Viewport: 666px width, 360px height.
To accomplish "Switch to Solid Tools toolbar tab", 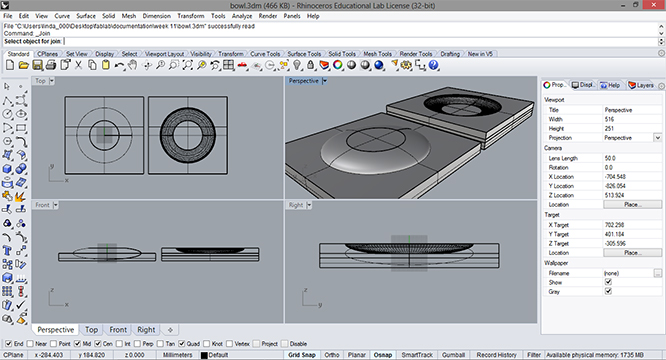I will tap(342, 54).
